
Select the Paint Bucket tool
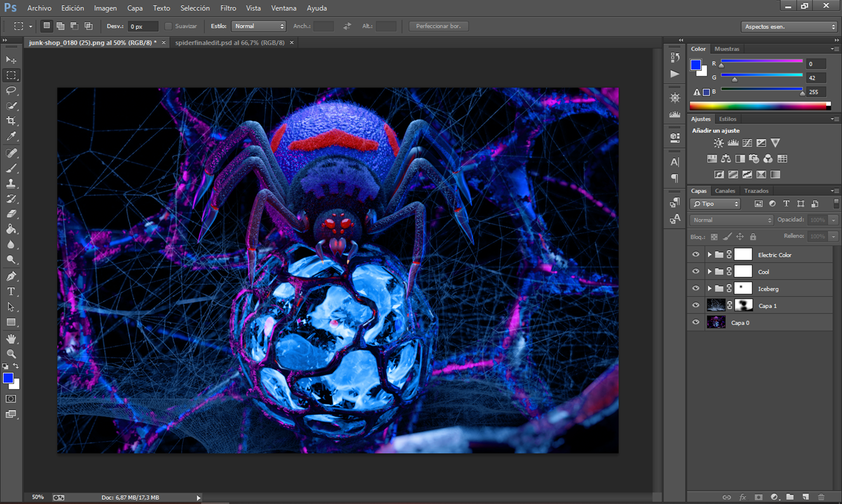tap(11, 229)
